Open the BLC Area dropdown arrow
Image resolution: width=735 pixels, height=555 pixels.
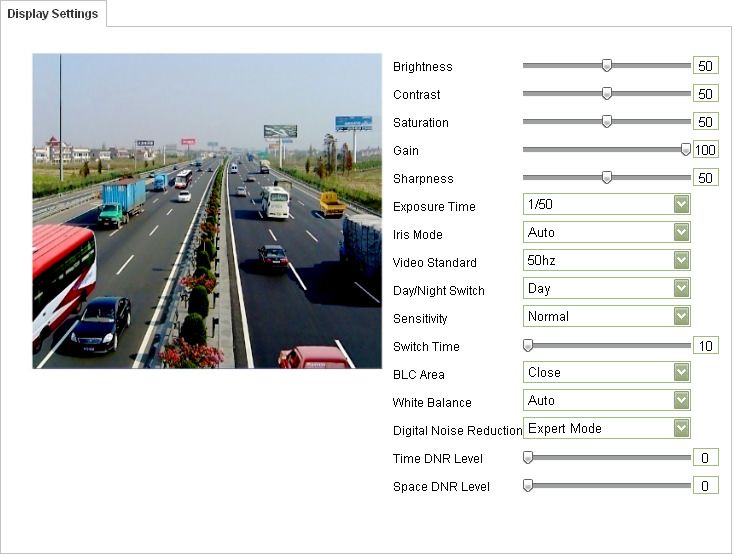[x=682, y=372]
